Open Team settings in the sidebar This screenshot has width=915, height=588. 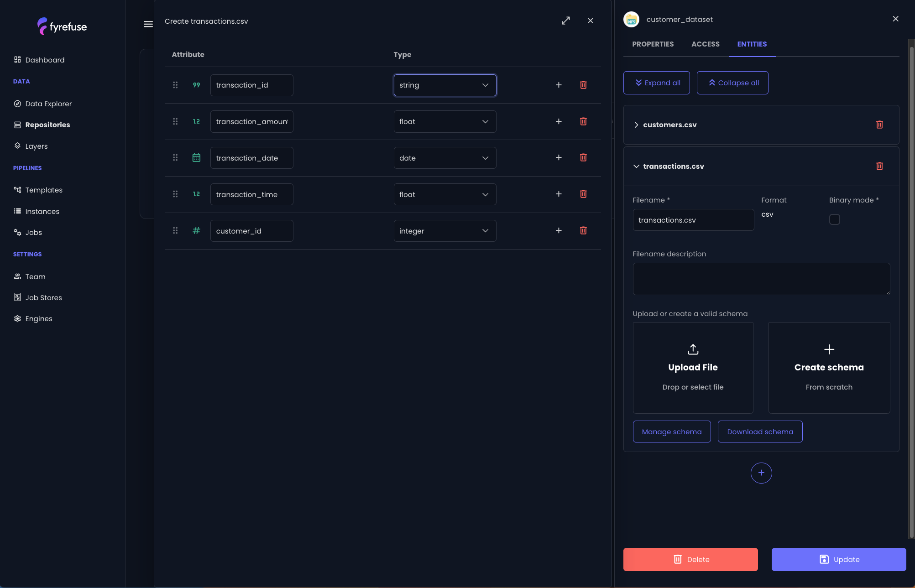[30, 276]
